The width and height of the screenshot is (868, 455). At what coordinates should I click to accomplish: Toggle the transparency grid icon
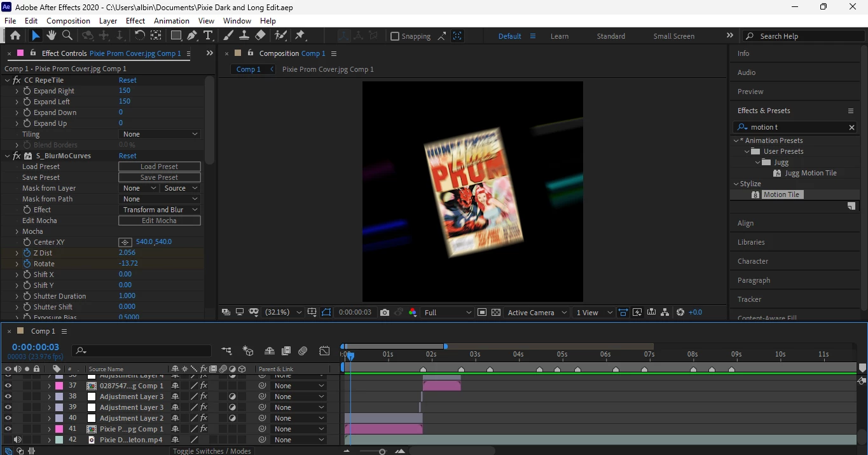coord(496,312)
